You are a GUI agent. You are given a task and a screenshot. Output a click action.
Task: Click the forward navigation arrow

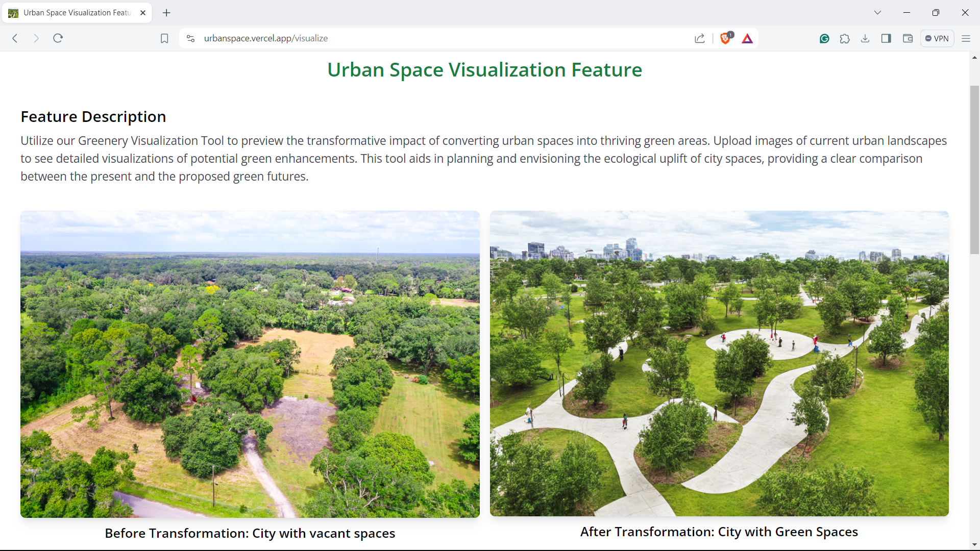tap(36, 38)
